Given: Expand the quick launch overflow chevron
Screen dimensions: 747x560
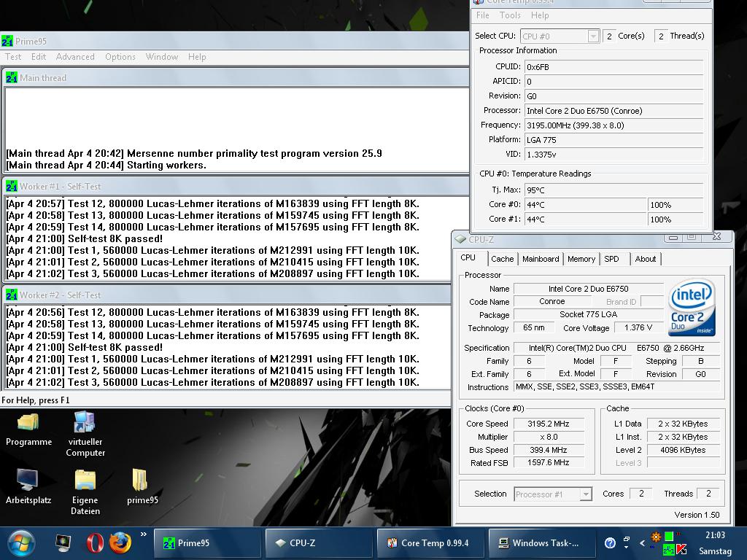Looking at the screenshot, I should point(144,534).
